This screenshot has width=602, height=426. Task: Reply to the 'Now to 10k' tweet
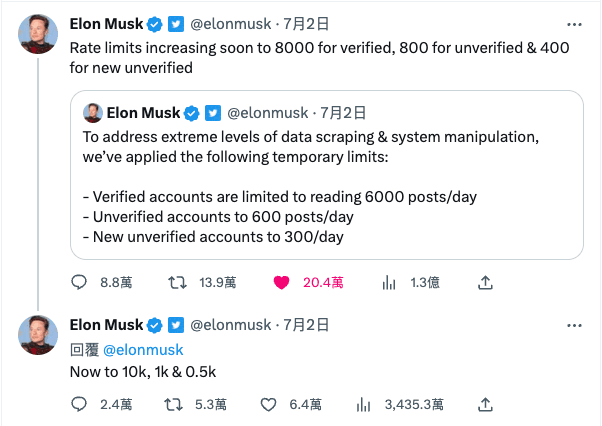(79, 404)
